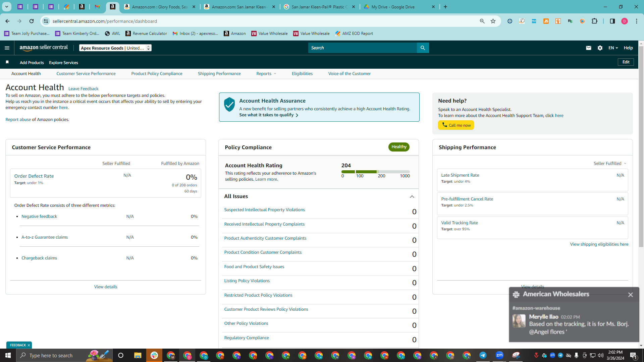Open Suspected Intellectual Property Violations
Screen dimensions: 644x362
264,210
